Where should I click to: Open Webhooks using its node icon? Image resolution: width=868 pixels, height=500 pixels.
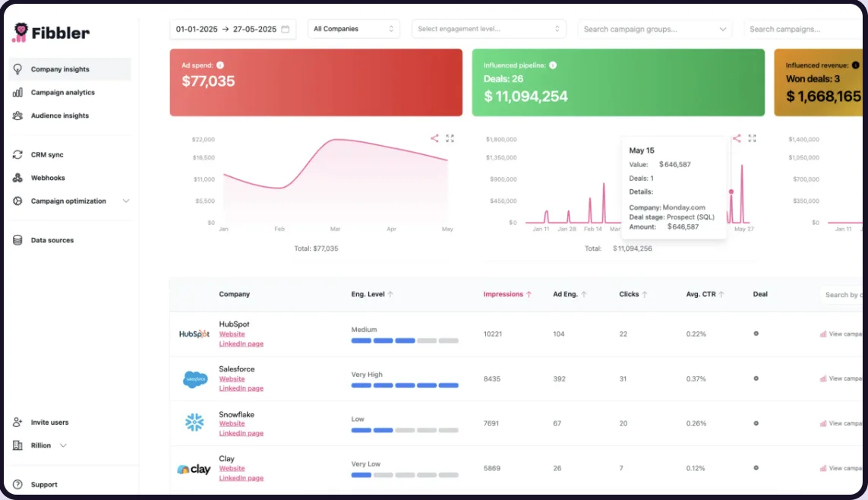tap(19, 177)
